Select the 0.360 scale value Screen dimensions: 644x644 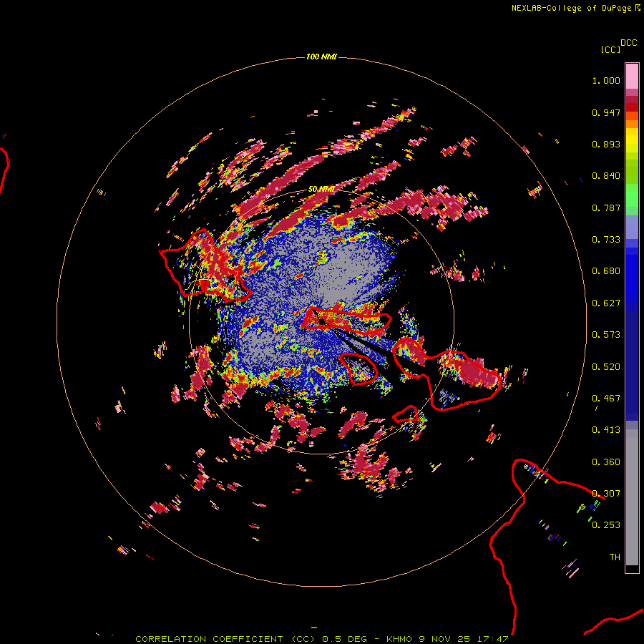[x=606, y=462]
